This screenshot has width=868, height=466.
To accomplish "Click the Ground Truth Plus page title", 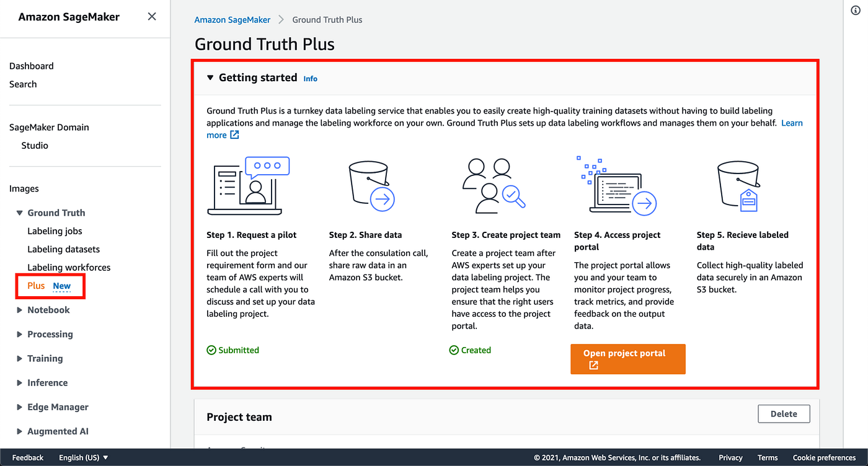I will click(265, 45).
